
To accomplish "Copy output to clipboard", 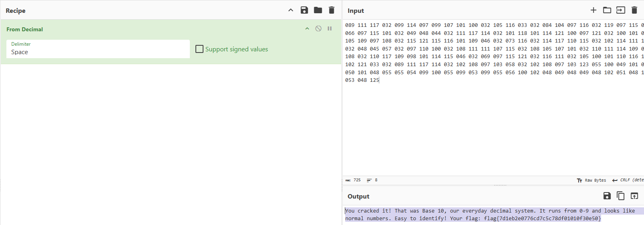I will click(x=621, y=196).
